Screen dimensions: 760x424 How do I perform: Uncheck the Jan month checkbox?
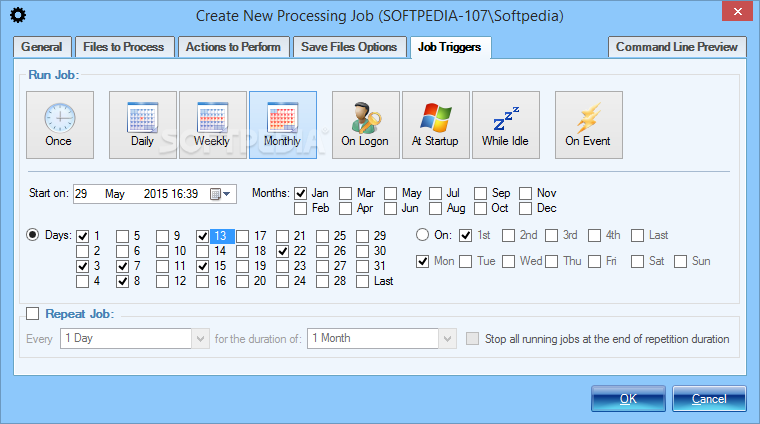[x=301, y=193]
